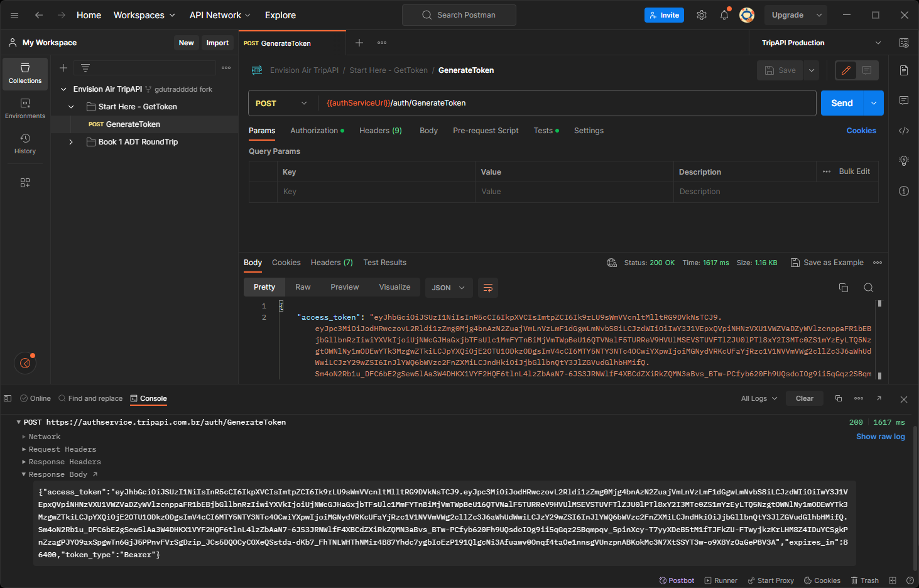Switch to comment mode toggle

tap(867, 70)
